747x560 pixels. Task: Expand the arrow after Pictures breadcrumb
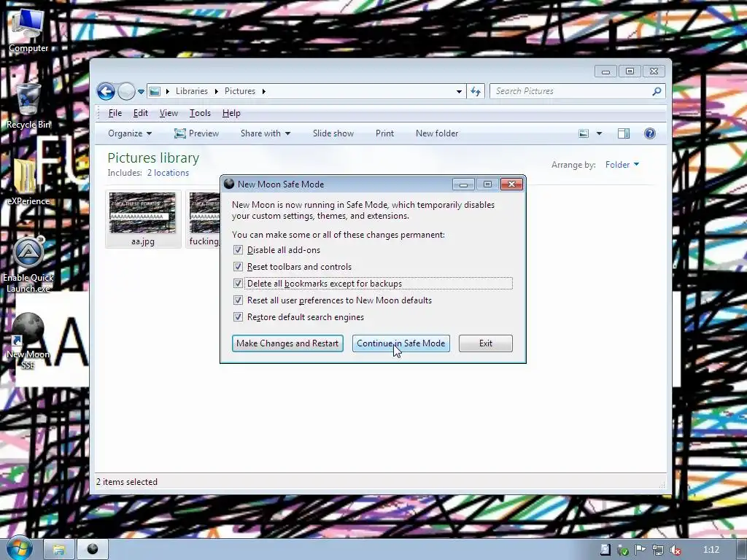263,91
